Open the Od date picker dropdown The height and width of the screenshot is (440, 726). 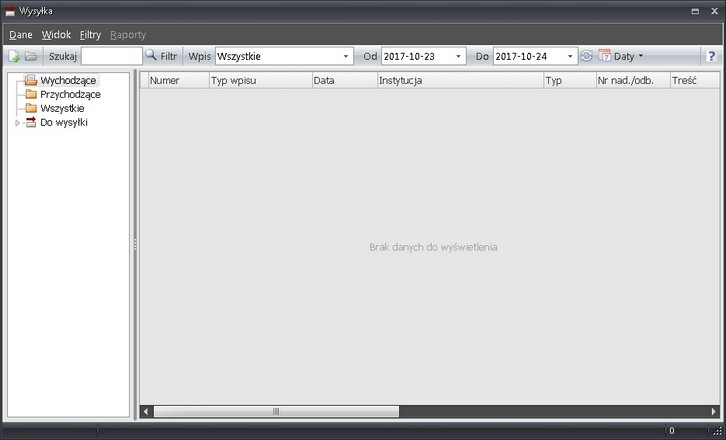coord(458,56)
